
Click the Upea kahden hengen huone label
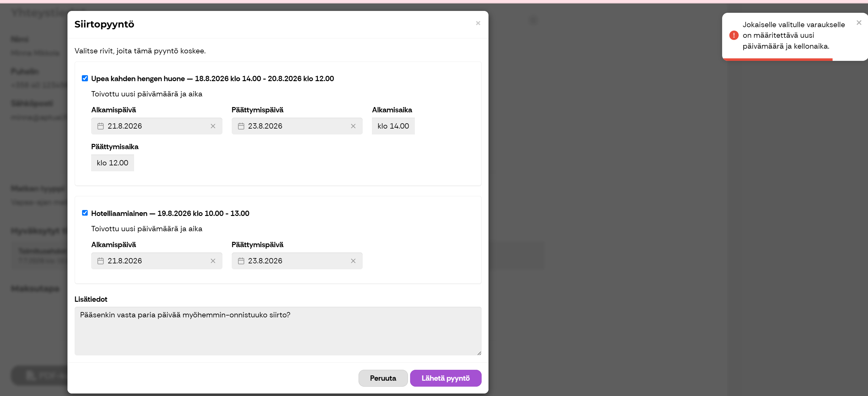coord(212,78)
